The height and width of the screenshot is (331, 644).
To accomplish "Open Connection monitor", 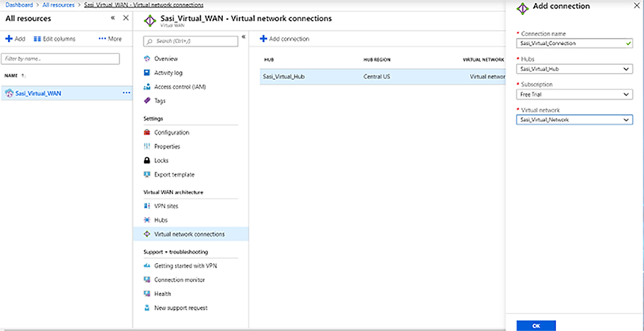I will click(180, 280).
